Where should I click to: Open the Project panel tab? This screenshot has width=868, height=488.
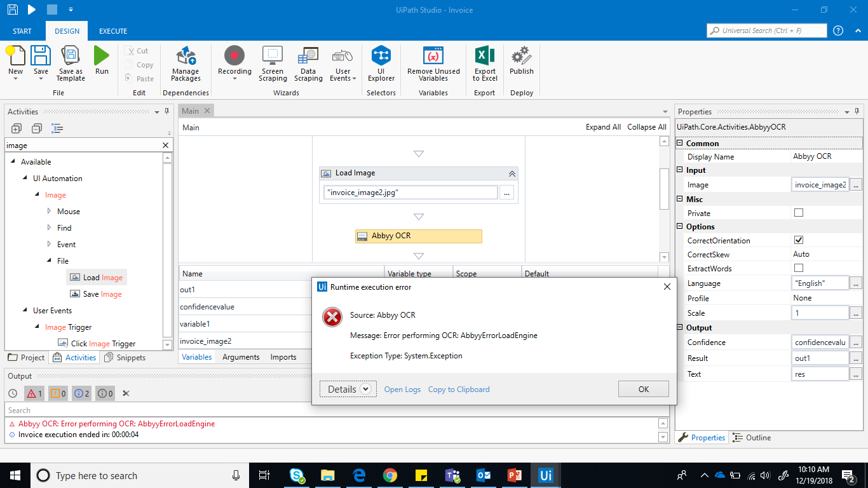tap(27, 358)
